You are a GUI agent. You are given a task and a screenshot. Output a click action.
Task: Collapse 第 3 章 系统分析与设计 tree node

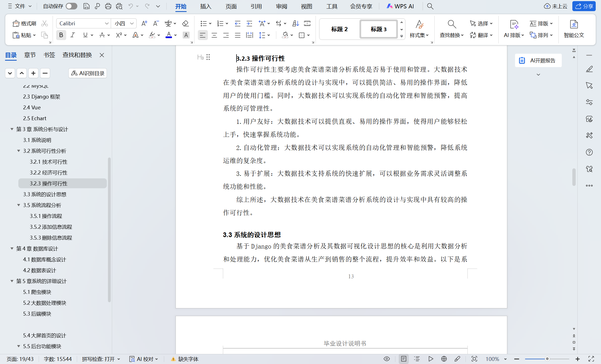point(12,129)
